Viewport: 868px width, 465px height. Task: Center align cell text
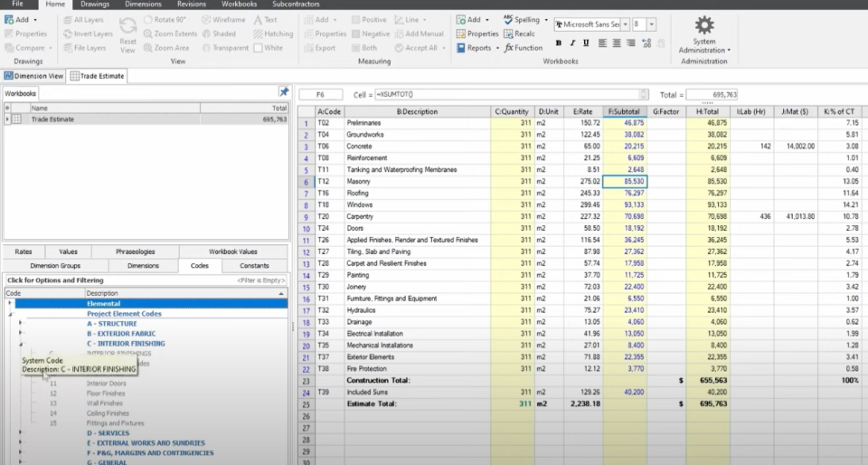tap(617, 43)
